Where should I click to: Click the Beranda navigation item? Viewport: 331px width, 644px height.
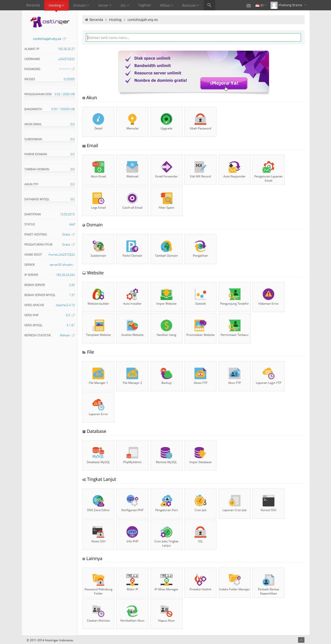coord(33,5)
